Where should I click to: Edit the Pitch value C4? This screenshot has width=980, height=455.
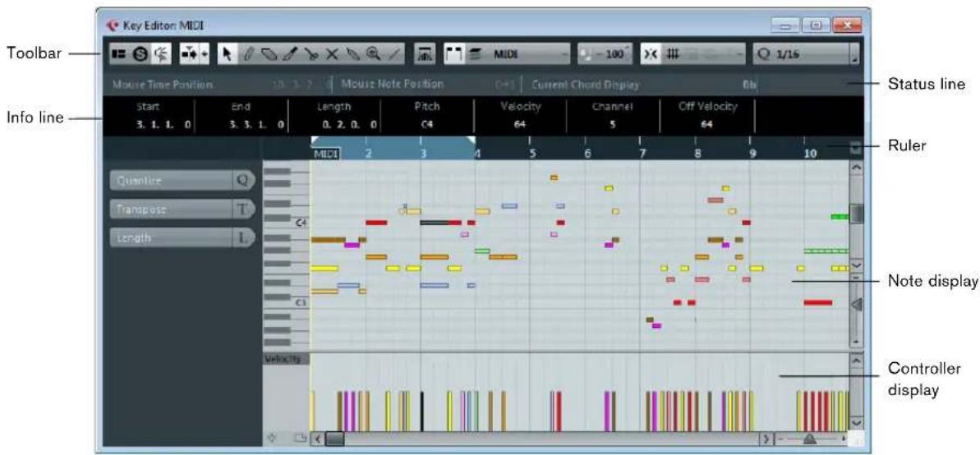pos(427,124)
